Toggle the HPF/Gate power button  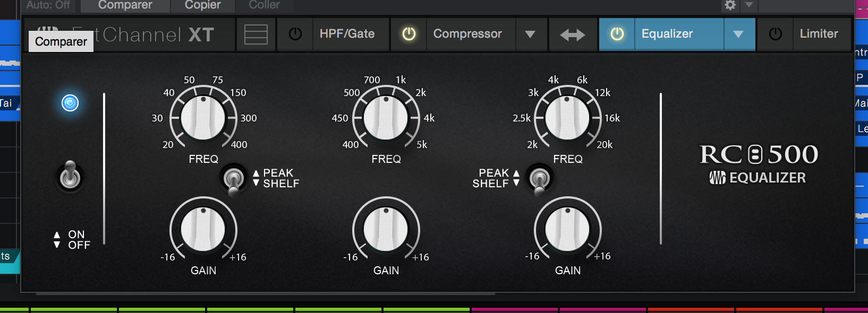[295, 34]
